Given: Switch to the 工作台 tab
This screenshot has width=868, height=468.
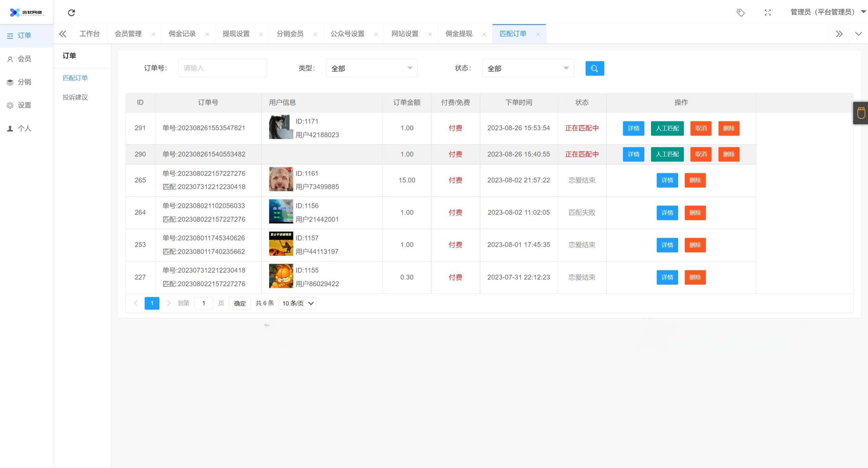Looking at the screenshot, I should [x=90, y=34].
